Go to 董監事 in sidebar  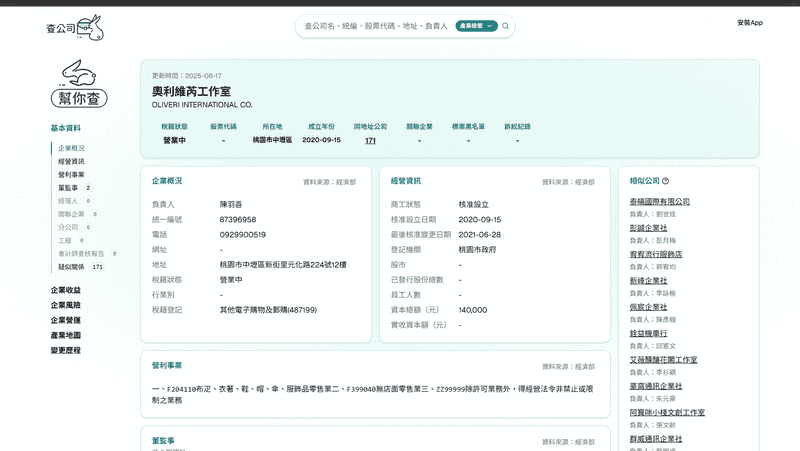(68, 188)
